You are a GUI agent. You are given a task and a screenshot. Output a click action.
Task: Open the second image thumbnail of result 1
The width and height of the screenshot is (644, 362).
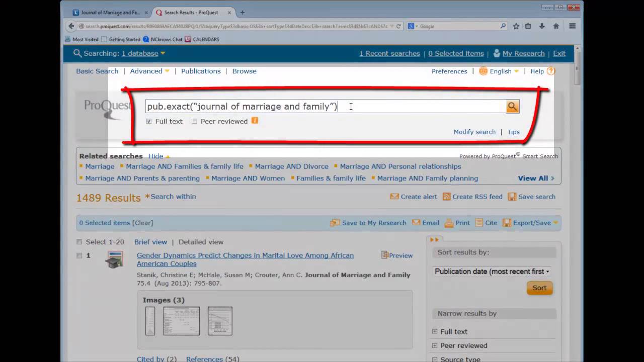pyautogui.click(x=181, y=321)
